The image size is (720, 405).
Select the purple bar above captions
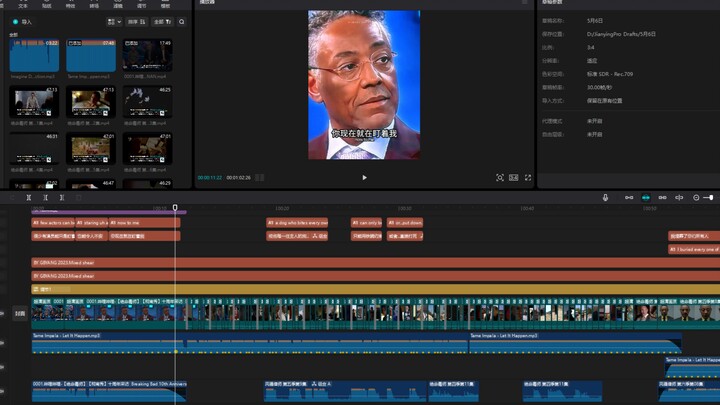point(109,212)
